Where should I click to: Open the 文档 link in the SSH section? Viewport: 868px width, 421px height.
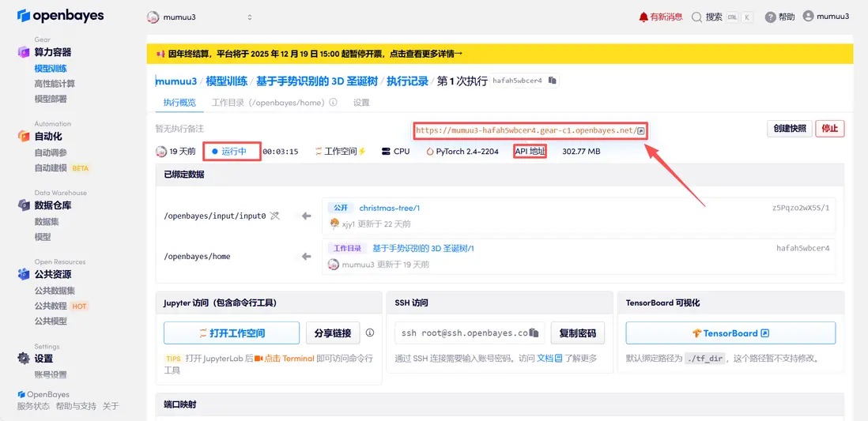tap(549, 358)
